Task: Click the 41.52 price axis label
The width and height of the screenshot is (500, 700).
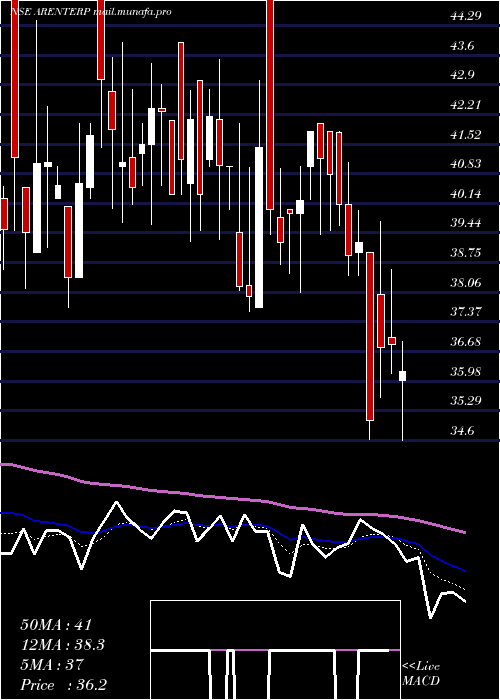Action: (x=466, y=134)
